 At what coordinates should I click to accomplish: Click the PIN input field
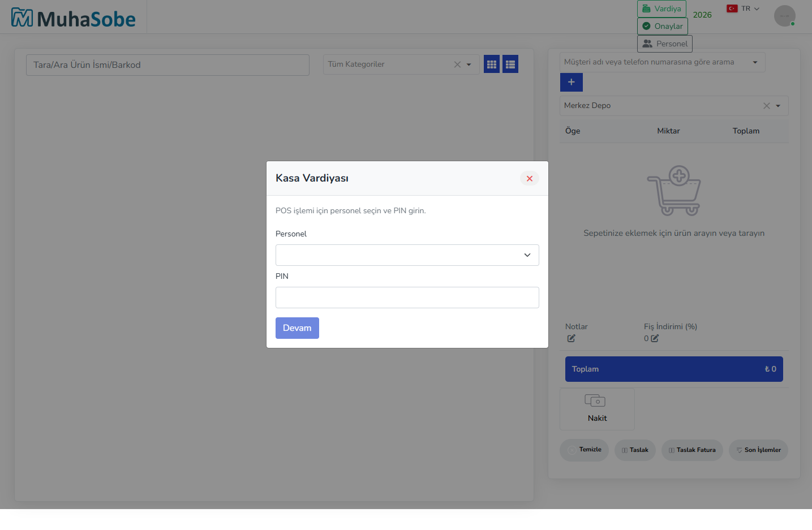(407, 298)
